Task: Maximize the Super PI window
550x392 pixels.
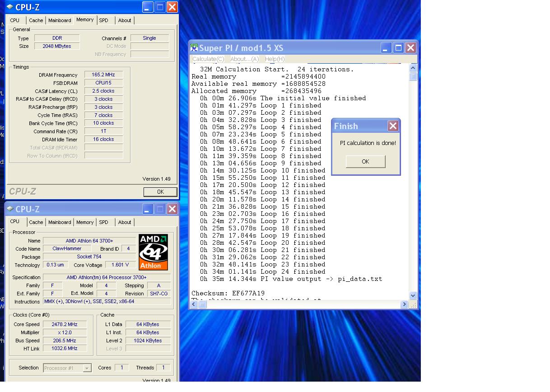Action: [398, 48]
